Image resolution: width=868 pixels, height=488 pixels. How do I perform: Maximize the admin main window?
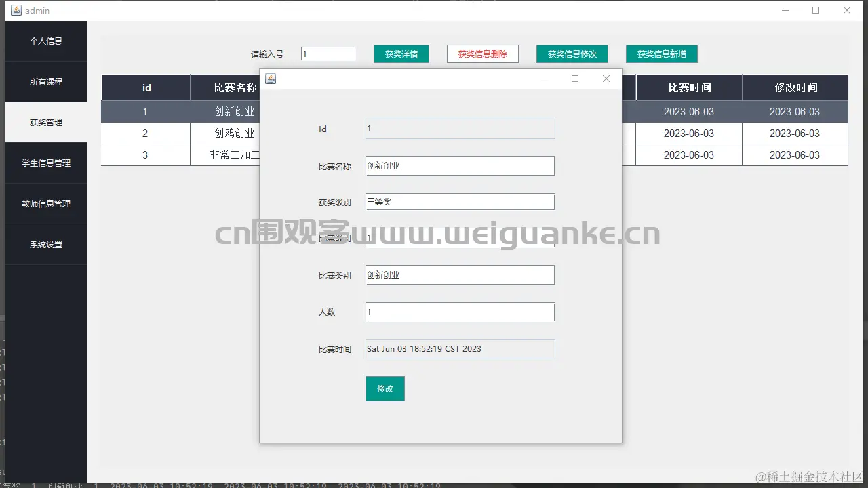[x=816, y=10]
